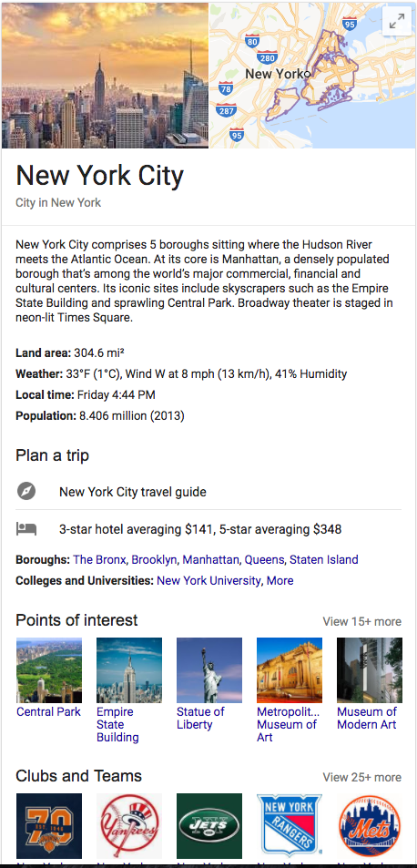Screen dimensions: 417x868
Task: Select the 3-star hotel averaging $141 row
Action: coord(208,528)
